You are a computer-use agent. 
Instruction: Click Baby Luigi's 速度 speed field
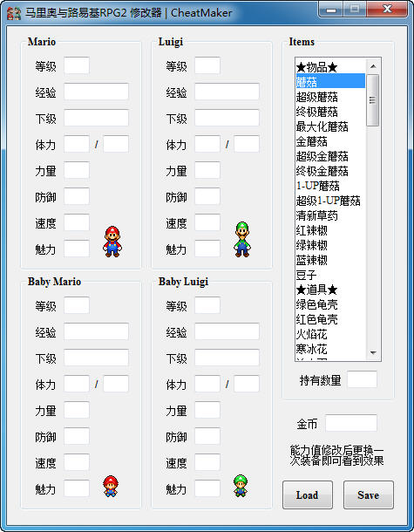(207, 462)
